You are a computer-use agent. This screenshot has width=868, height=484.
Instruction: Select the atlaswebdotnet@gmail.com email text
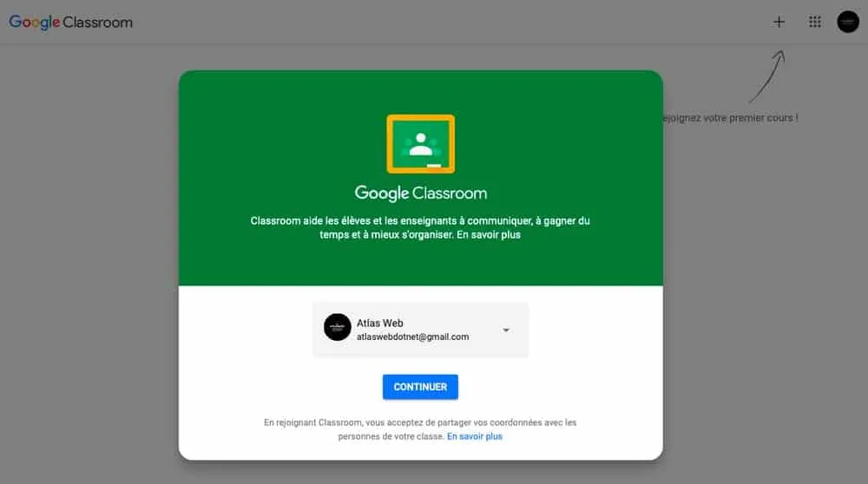[412, 337]
